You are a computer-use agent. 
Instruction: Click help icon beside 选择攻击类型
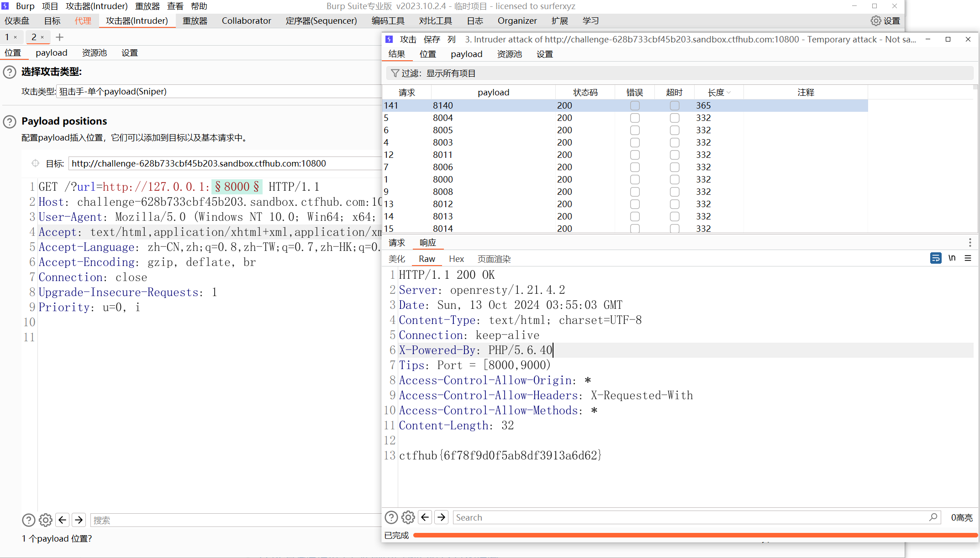click(x=10, y=72)
